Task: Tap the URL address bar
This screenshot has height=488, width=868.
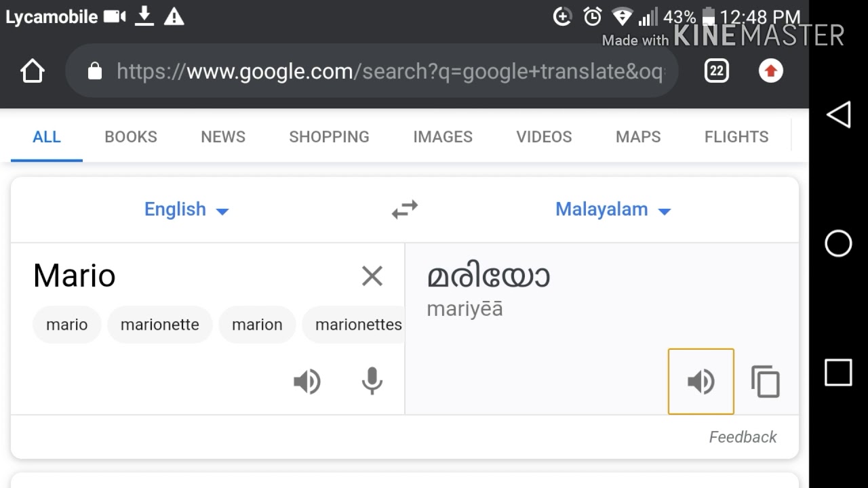Action: pos(372,71)
